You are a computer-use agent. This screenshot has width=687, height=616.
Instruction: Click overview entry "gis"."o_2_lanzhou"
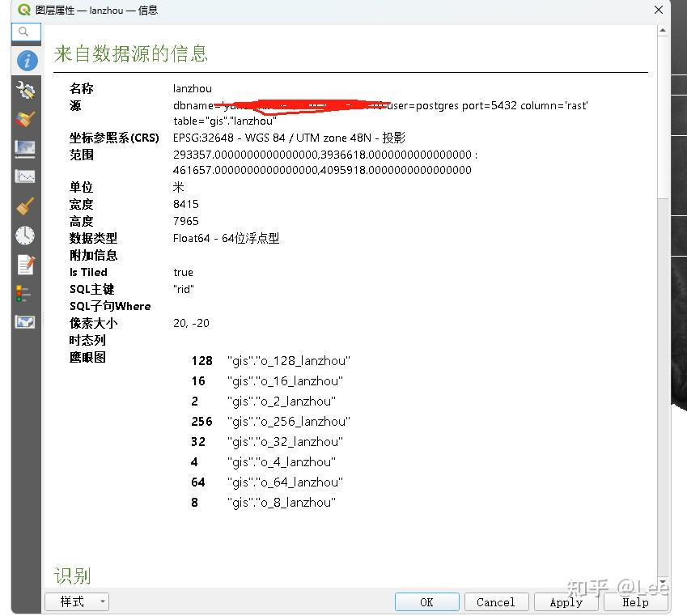click(282, 401)
